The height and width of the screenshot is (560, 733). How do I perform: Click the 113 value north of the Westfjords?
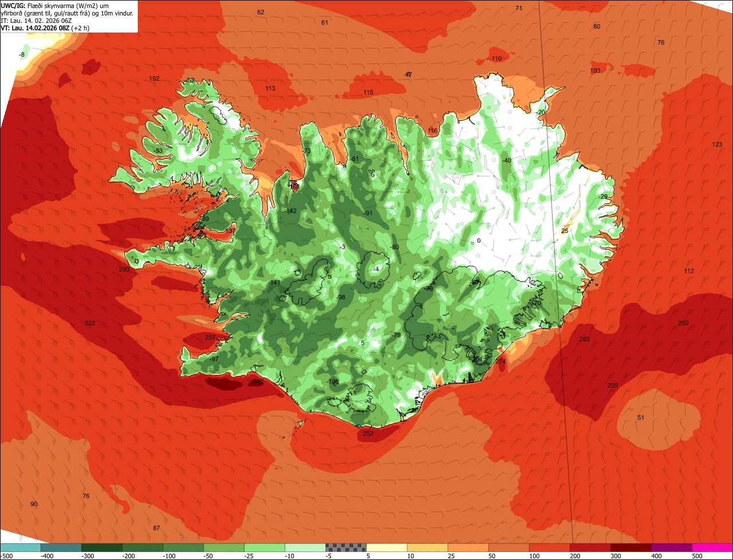click(x=270, y=88)
